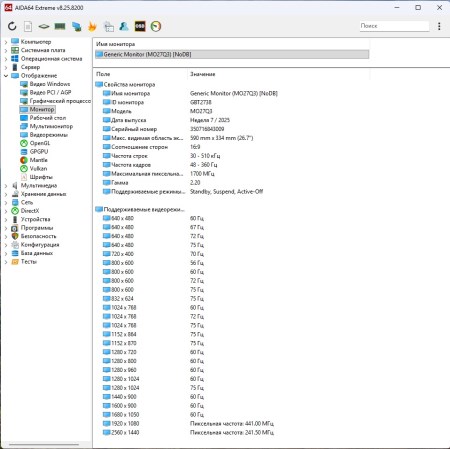
Task: Start the flame stability test icon
Action: pyautogui.click(x=92, y=26)
